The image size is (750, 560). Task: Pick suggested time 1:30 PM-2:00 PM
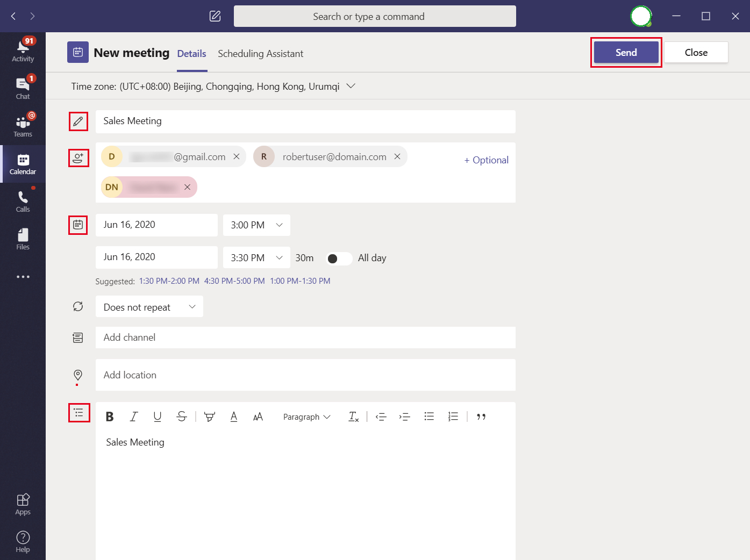tap(169, 281)
